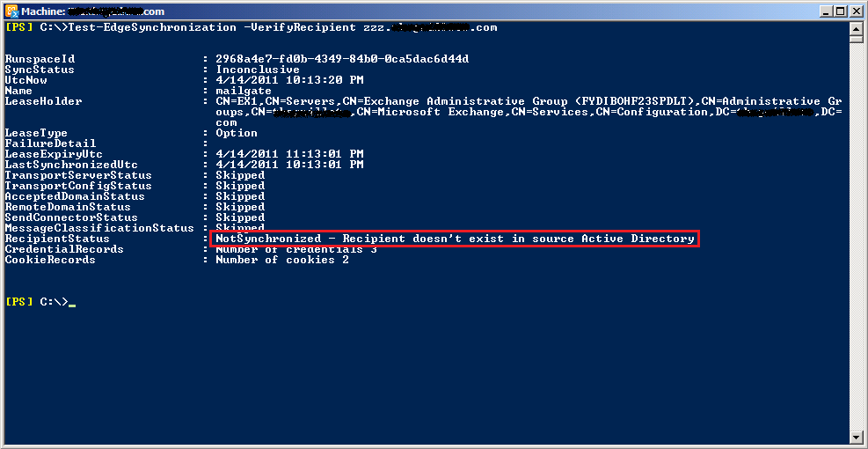Click the LeaseExpiryUtc timestamp

[289, 154]
